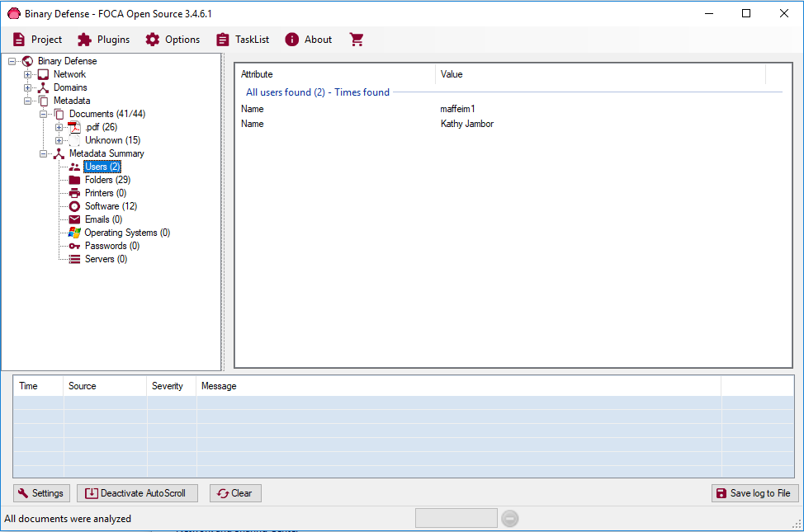Viewport: 804px width, 532px height.
Task: Click the Users people icon
Action: point(75,167)
